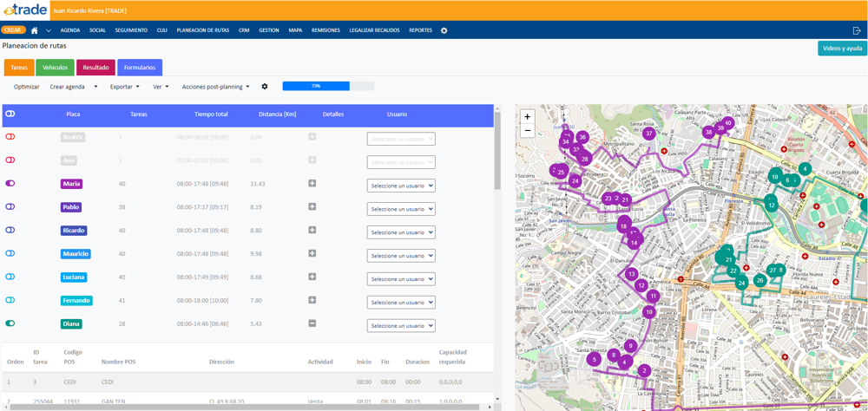Click the Fernando vehicle label

(x=76, y=300)
